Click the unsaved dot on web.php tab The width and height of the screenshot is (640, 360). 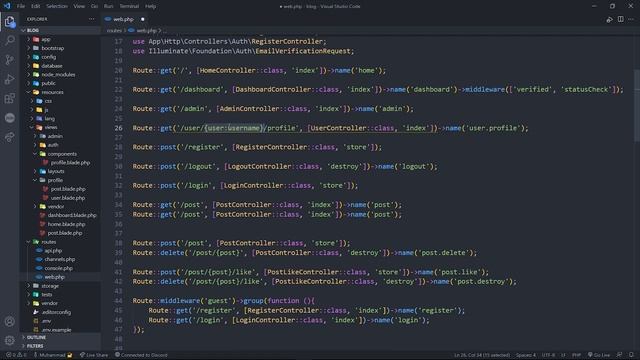[x=142, y=19]
